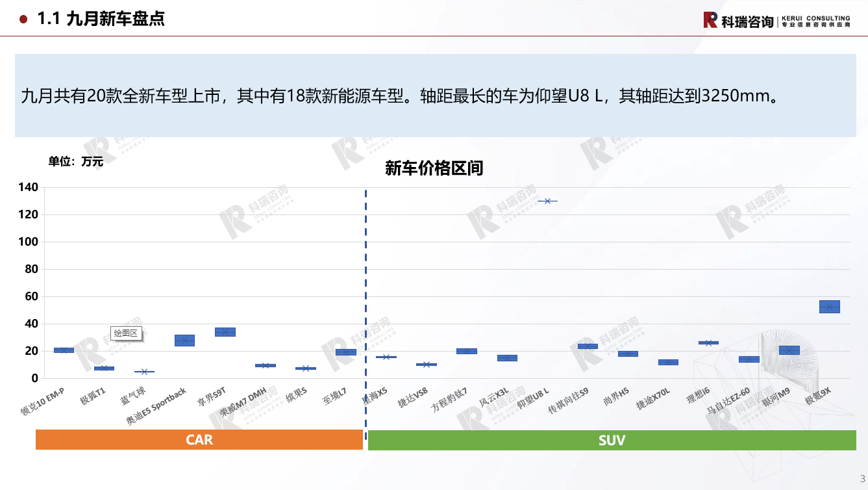Click the 银河M9 price range box
Viewport: 868px width, 490px height.
pos(789,350)
